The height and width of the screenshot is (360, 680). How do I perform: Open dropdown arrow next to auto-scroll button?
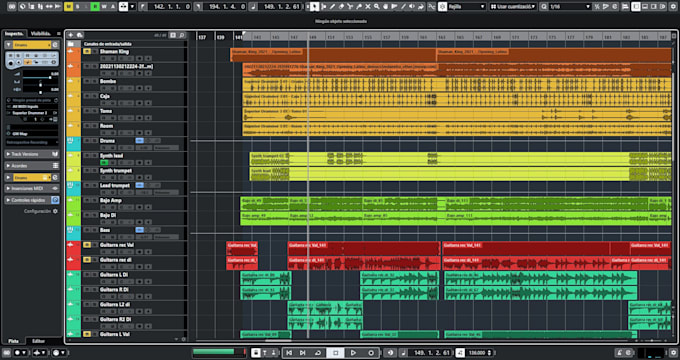pyautogui.click(x=132, y=7)
